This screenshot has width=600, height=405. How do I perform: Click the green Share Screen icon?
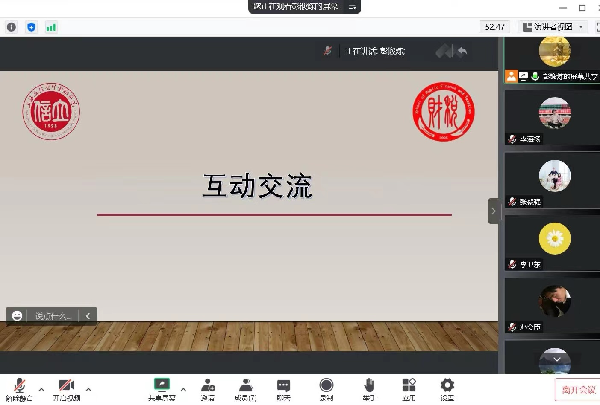(161, 387)
